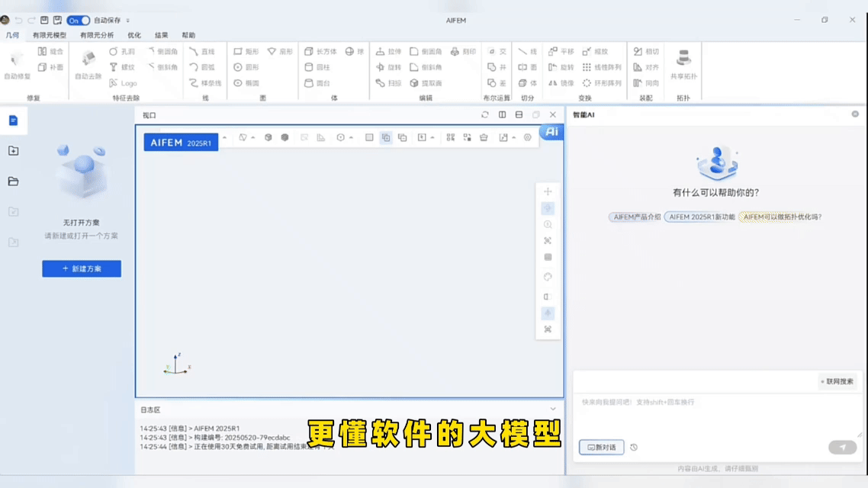The height and width of the screenshot is (488, 868).
Task: Select the 镜像 mirror tool
Action: pos(561,84)
